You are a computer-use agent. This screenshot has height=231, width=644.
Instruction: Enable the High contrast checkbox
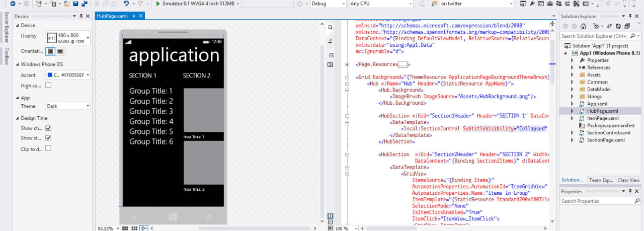pyautogui.click(x=48, y=86)
